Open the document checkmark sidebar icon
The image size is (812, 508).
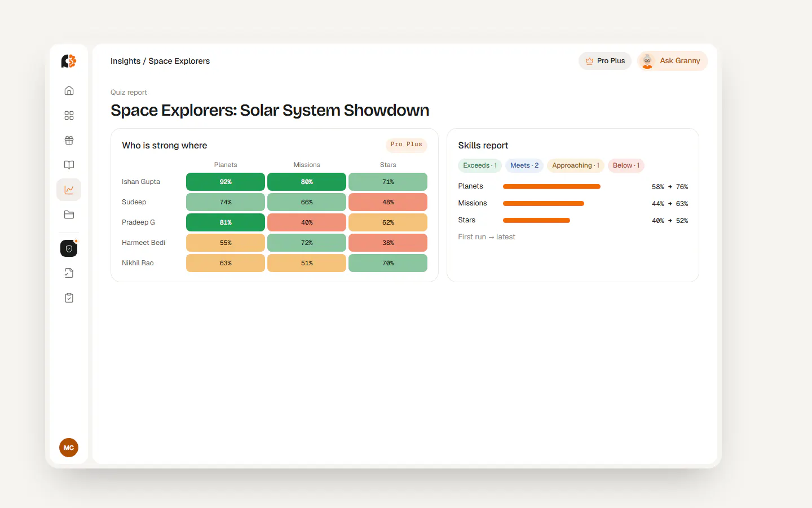(69, 273)
